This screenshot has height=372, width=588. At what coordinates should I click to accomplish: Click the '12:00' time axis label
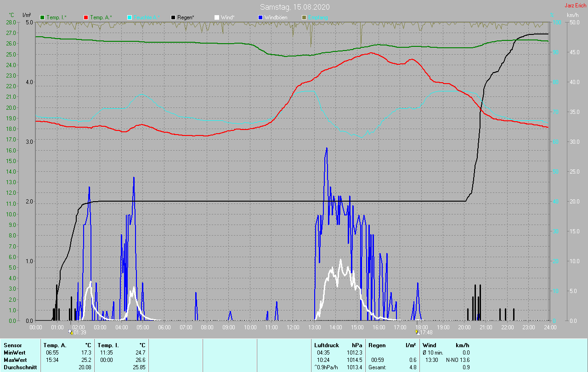coord(293,327)
